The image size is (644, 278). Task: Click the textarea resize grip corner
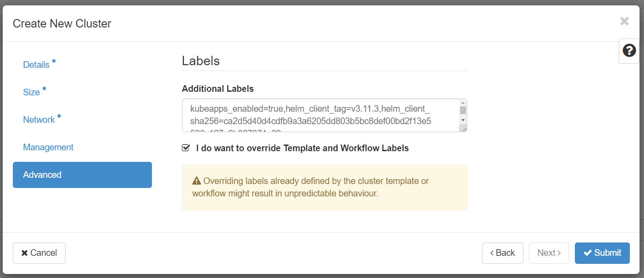coord(463,129)
